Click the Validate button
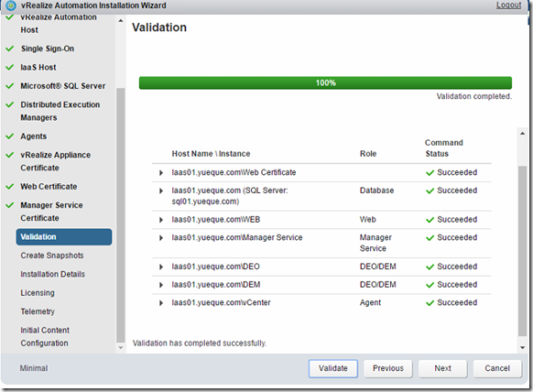Screen dimensions: 533x392 (x=333, y=368)
